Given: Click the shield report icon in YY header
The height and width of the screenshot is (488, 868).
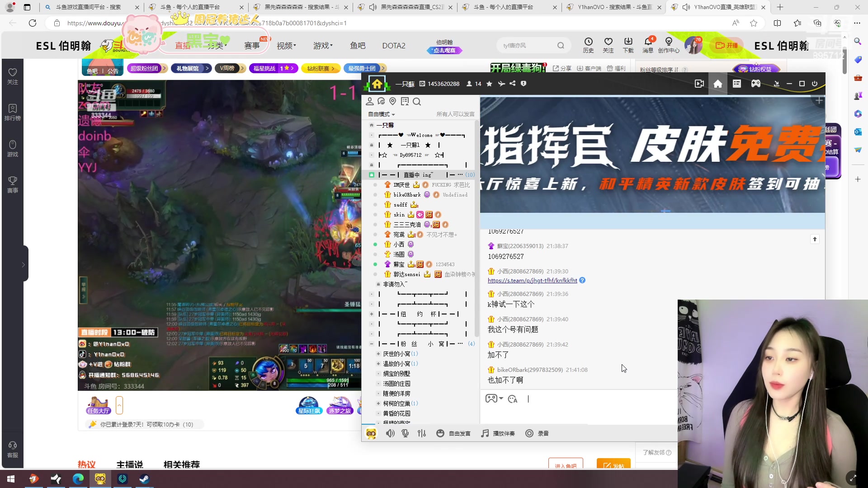Looking at the screenshot, I should pos(524,84).
